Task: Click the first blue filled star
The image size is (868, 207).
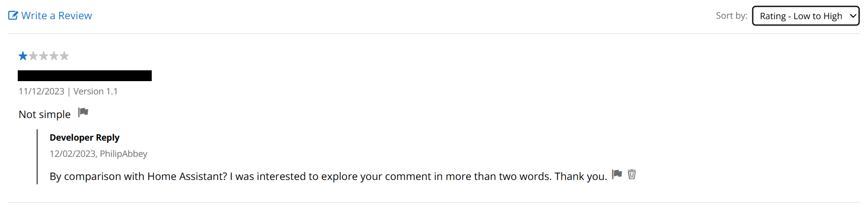Action: pyautogui.click(x=23, y=56)
